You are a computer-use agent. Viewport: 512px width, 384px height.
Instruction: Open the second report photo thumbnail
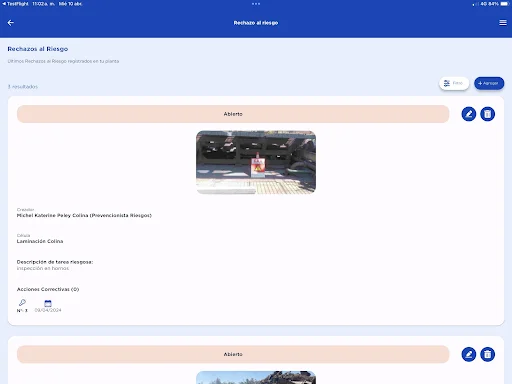(256, 377)
